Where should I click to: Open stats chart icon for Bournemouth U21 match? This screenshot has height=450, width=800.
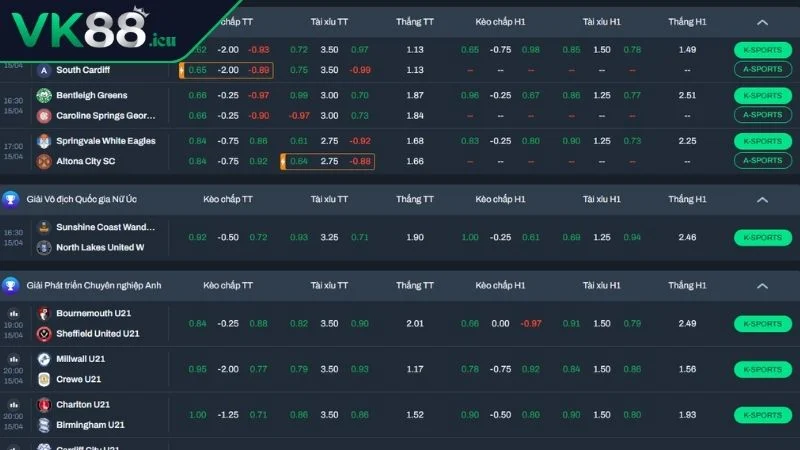[x=14, y=313]
